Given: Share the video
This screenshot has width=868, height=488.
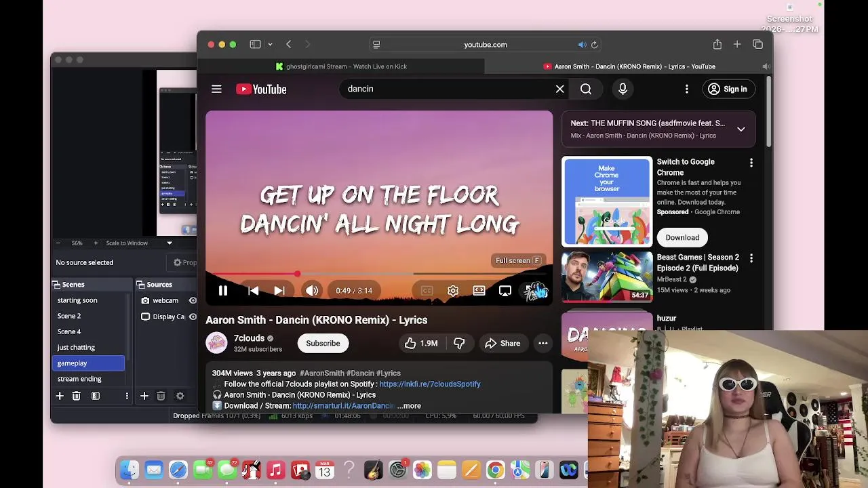Looking at the screenshot, I should coord(502,343).
